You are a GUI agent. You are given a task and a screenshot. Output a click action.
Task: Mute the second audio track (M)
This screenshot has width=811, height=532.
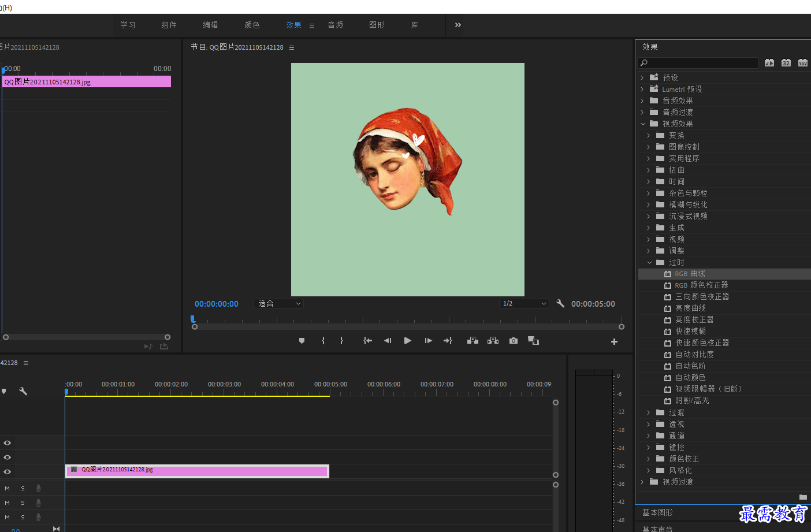(x=8, y=503)
